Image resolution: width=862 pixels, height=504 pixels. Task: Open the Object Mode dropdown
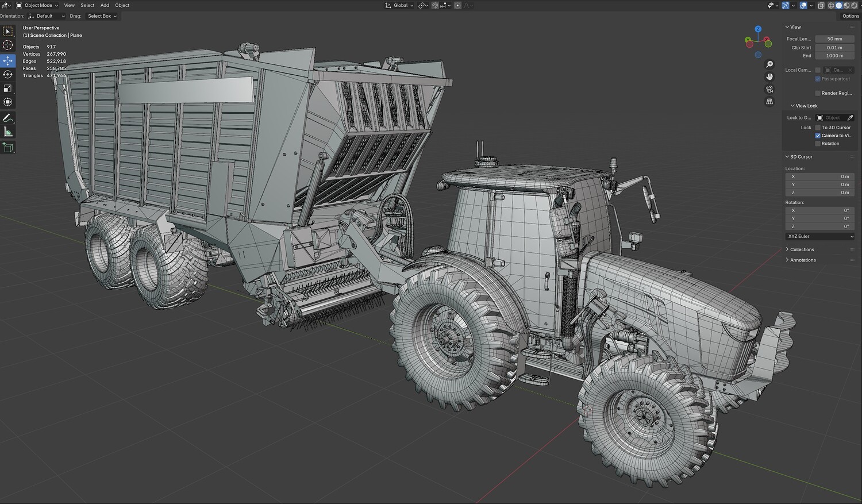point(37,5)
